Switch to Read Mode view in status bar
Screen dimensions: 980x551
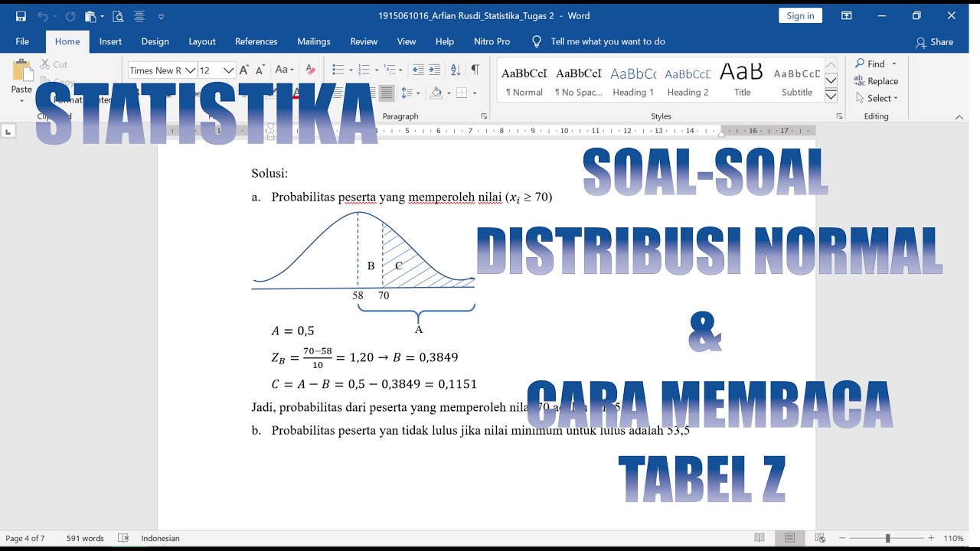pos(759,538)
